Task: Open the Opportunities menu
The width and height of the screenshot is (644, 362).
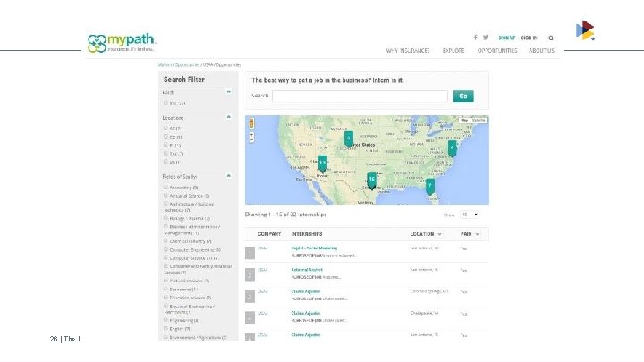Action: [x=497, y=50]
